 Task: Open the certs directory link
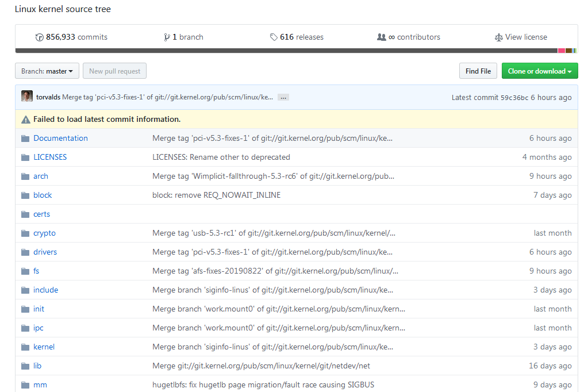click(x=41, y=214)
